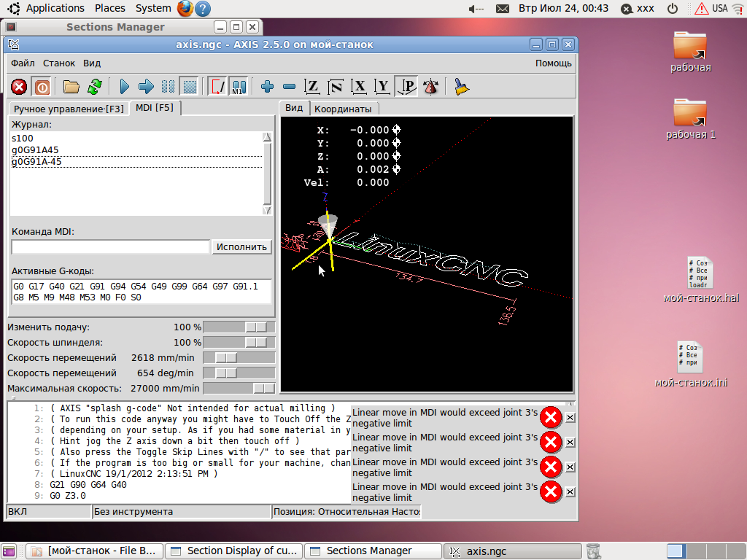Launch Firefox from top panel
The width and height of the screenshot is (747, 560).
coord(185,8)
